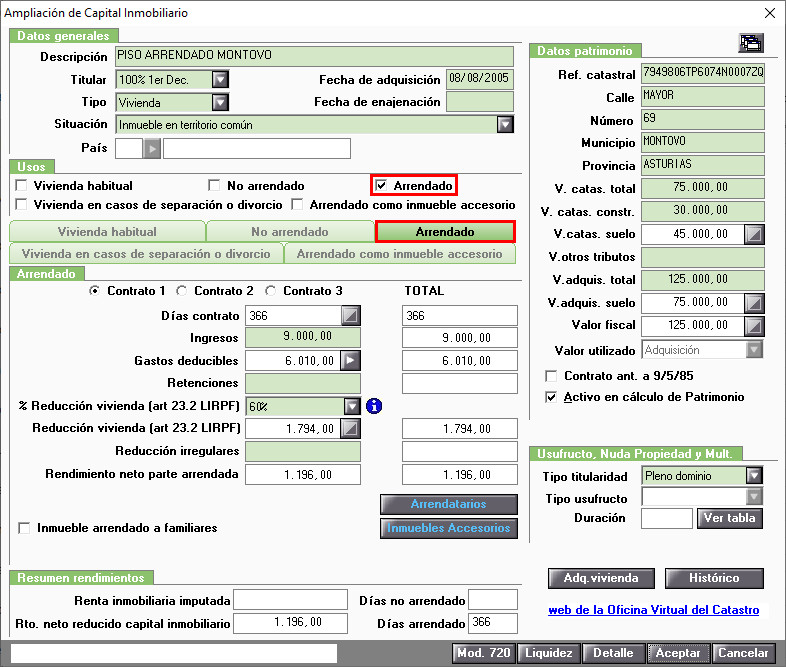This screenshot has width=786, height=667.
Task: Toggle No arrendado checkbox
Action: [214, 185]
